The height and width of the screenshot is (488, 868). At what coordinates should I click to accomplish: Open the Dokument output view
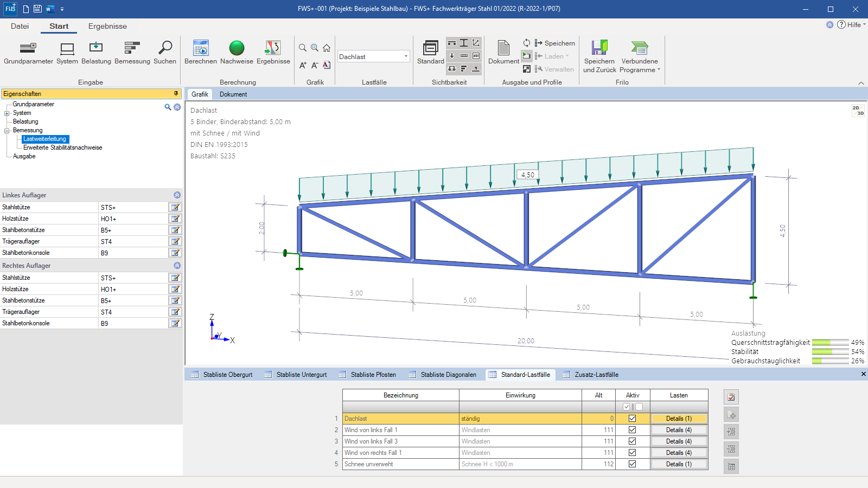pyautogui.click(x=503, y=53)
